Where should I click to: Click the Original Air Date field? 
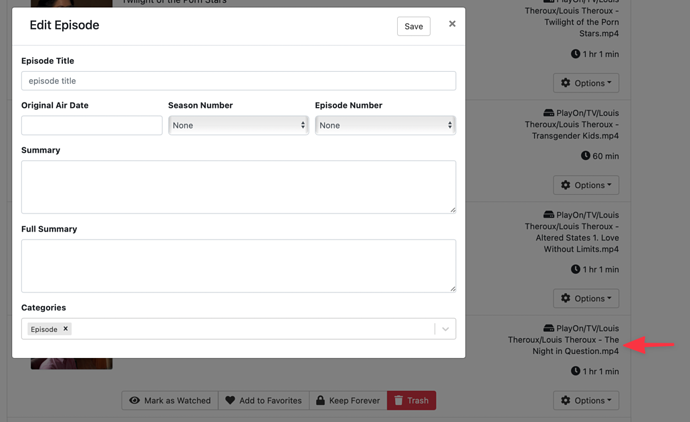pos(91,125)
